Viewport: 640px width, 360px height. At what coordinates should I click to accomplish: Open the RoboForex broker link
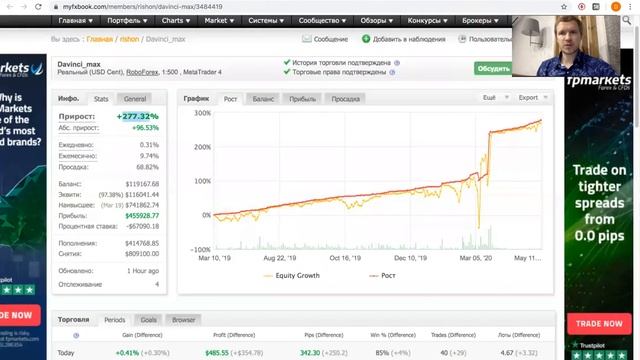coord(142,72)
